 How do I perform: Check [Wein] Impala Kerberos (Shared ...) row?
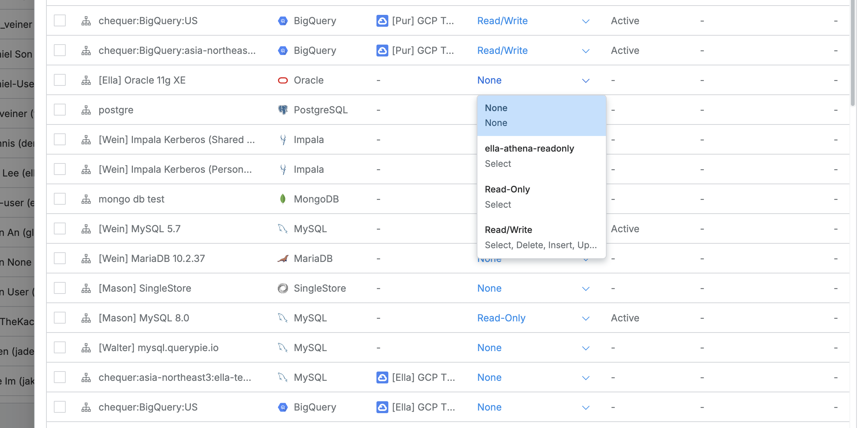pos(60,139)
